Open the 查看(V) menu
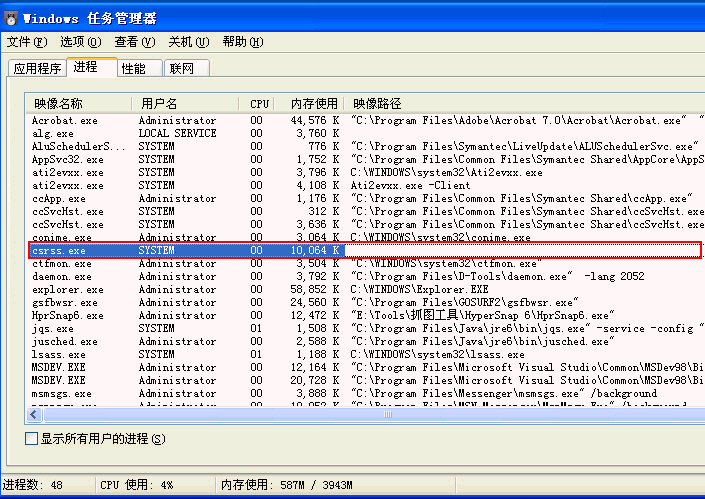The width and height of the screenshot is (705, 499). click(x=135, y=42)
